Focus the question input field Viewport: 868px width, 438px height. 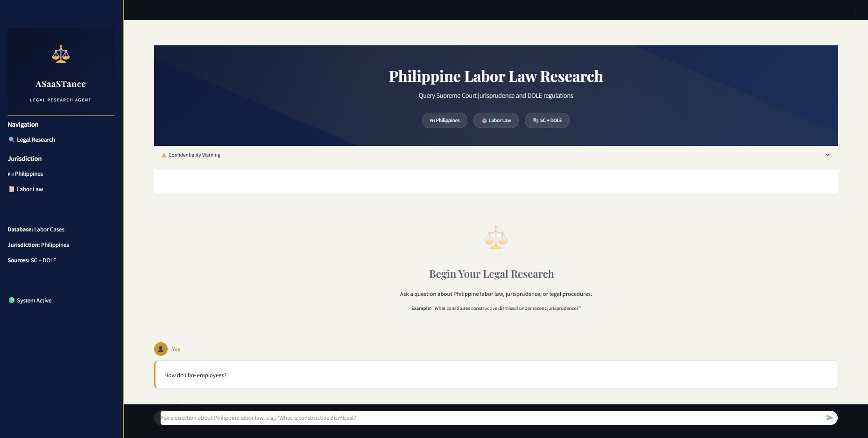(490, 418)
